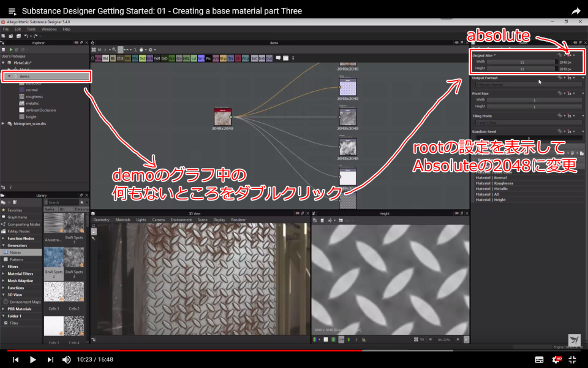Toggle library favorites star filter
The width and height of the screenshot is (588, 368).
(81, 202)
